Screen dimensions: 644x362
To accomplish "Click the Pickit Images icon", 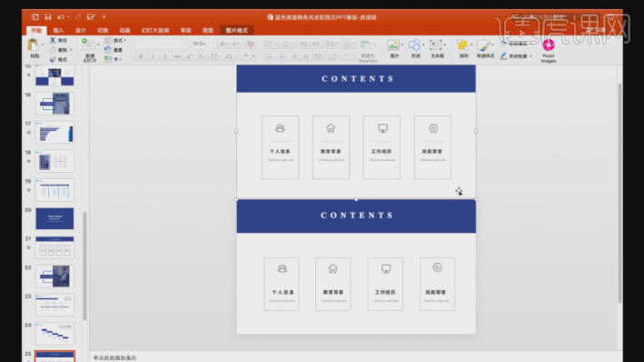I will click(549, 45).
